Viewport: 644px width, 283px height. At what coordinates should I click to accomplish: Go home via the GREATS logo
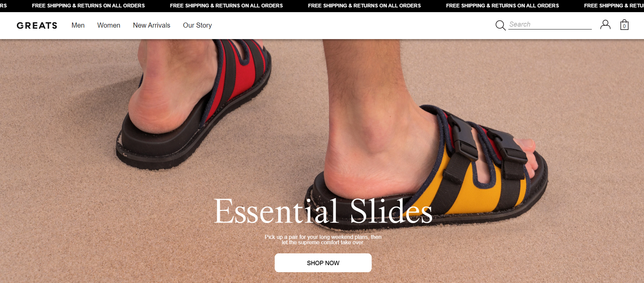pyautogui.click(x=37, y=26)
